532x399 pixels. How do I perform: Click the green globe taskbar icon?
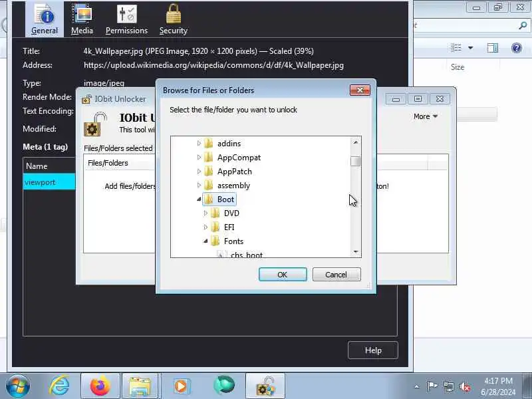click(223, 385)
